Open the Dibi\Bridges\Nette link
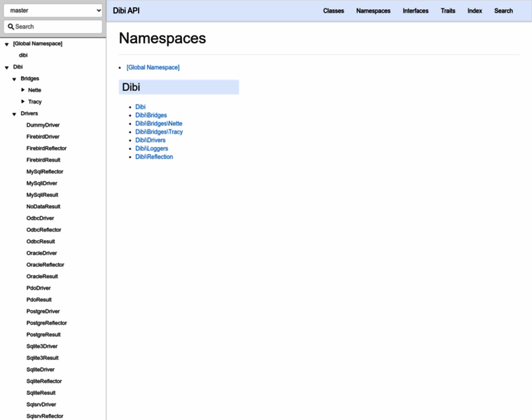Screen dimensions: 532x420 [159, 123]
